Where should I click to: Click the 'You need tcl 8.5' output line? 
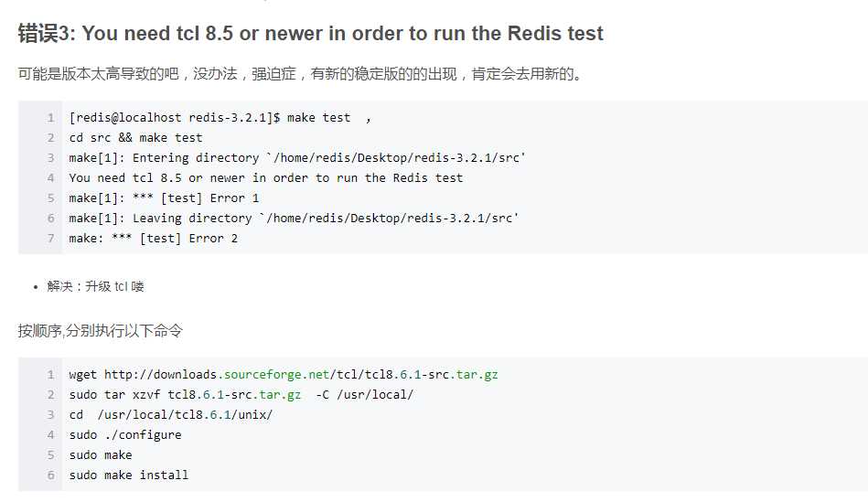266,178
